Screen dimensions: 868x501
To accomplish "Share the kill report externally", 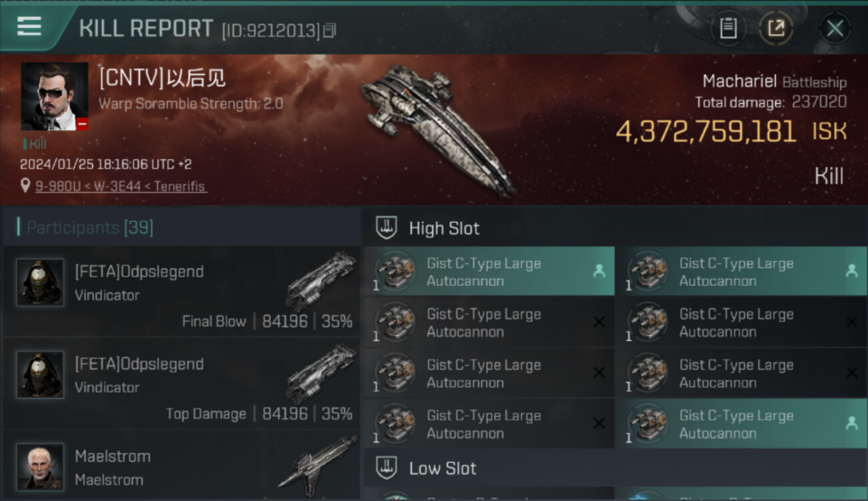I will pos(776,28).
